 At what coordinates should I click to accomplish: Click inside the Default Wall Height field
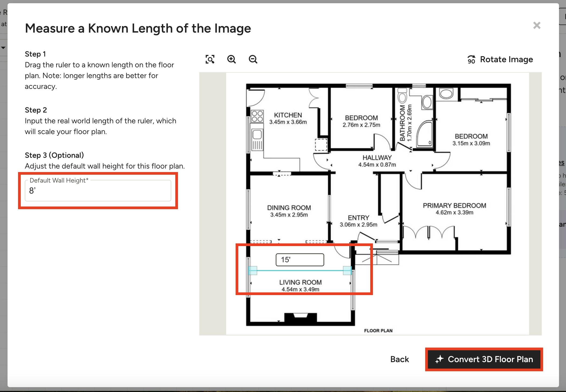pos(97,191)
